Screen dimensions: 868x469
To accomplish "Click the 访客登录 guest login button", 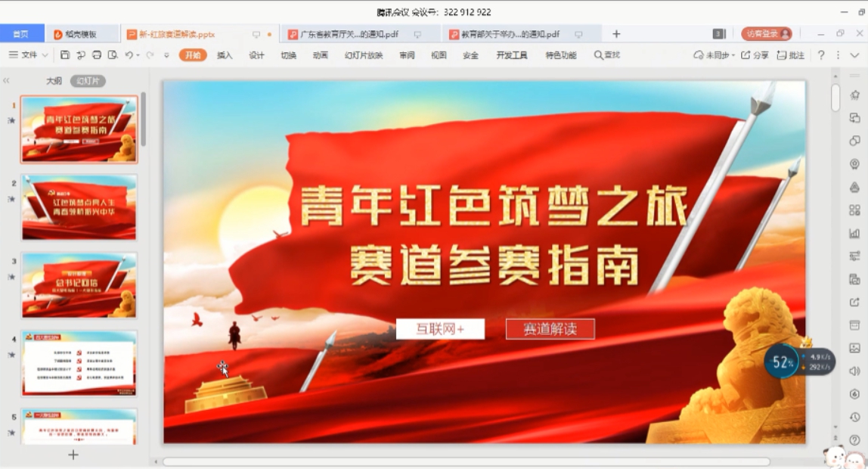I will click(x=767, y=34).
